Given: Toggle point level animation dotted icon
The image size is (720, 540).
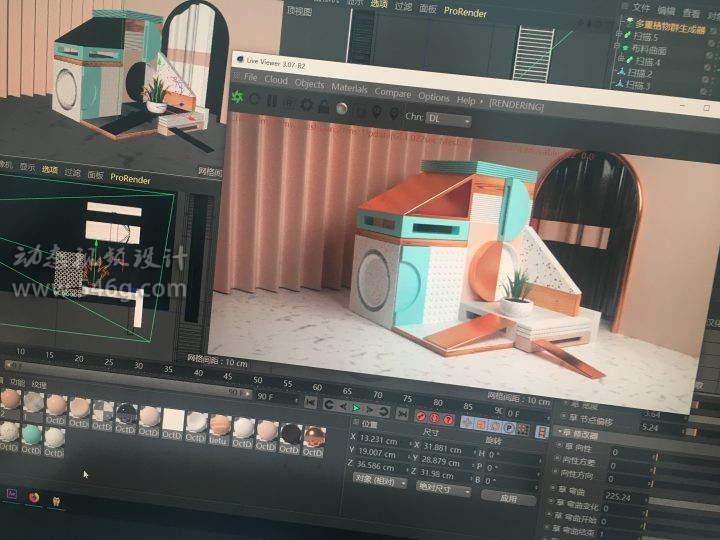Looking at the screenshot, I should pyautogui.click(x=523, y=430).
